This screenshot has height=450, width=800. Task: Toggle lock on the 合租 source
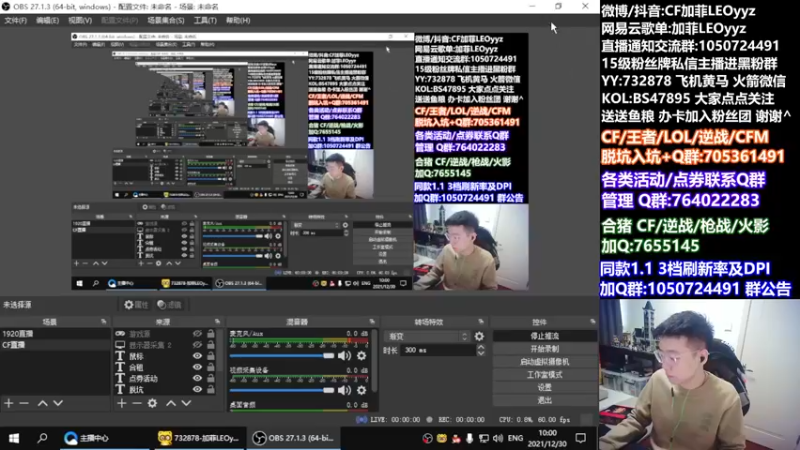[x=211, y=367]
